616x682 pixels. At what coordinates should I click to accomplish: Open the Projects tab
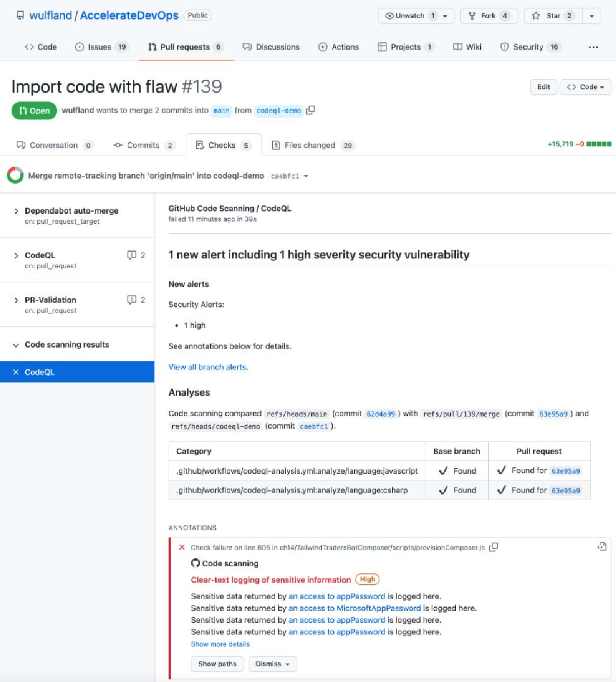[405, 47]
